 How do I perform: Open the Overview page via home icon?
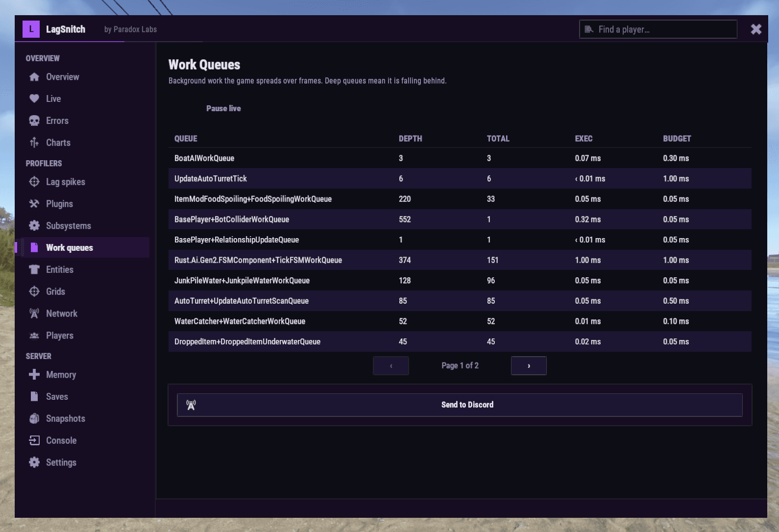tap(34, 77)
